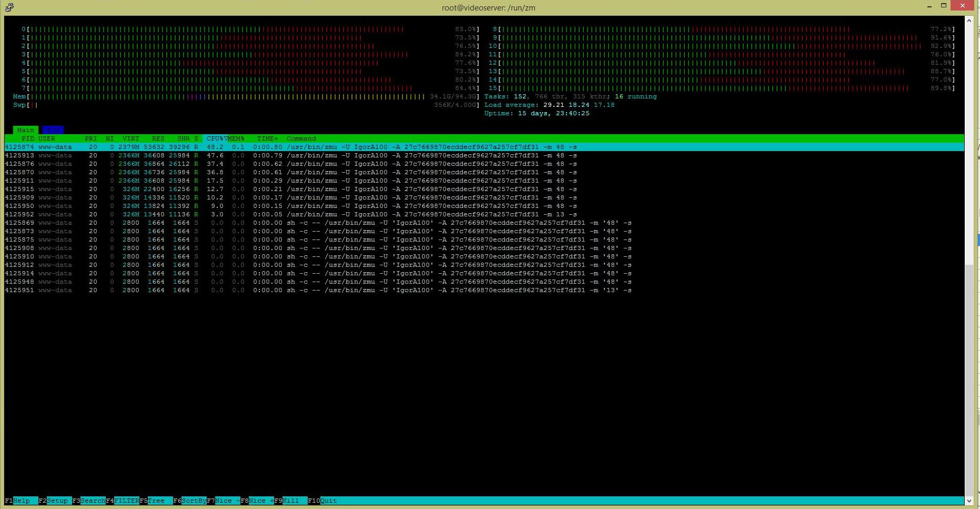The width and height of the screenshot is (980, 509).
Task: Click the Load average 29.21 value
Action: [554, 105]
